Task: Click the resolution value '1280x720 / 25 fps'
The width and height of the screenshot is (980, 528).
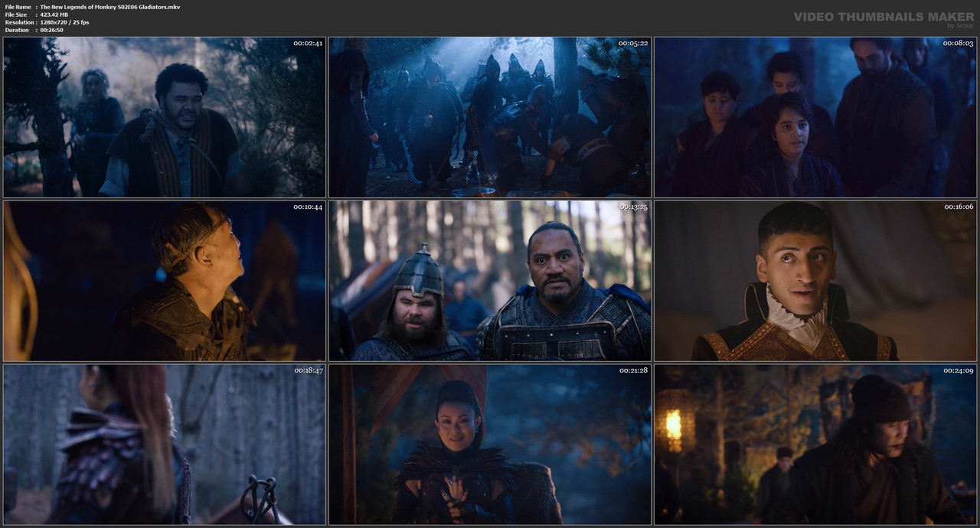Action: pos(65,22)
